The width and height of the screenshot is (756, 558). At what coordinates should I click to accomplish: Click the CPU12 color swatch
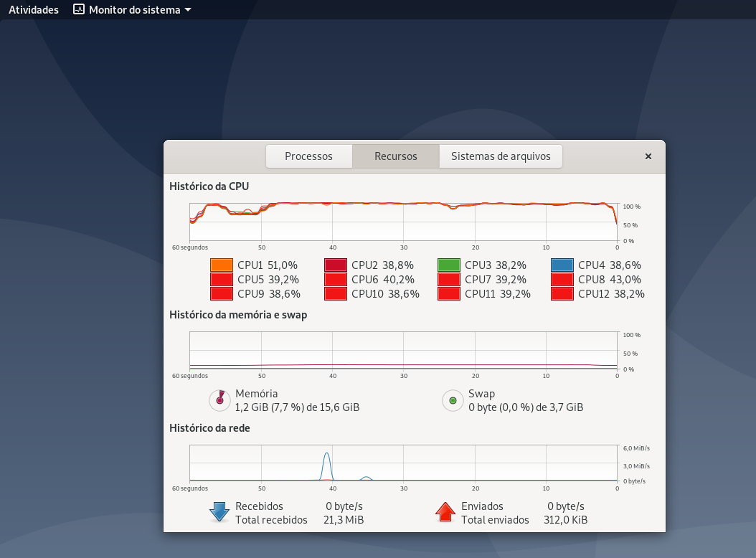tap(562, 294)
